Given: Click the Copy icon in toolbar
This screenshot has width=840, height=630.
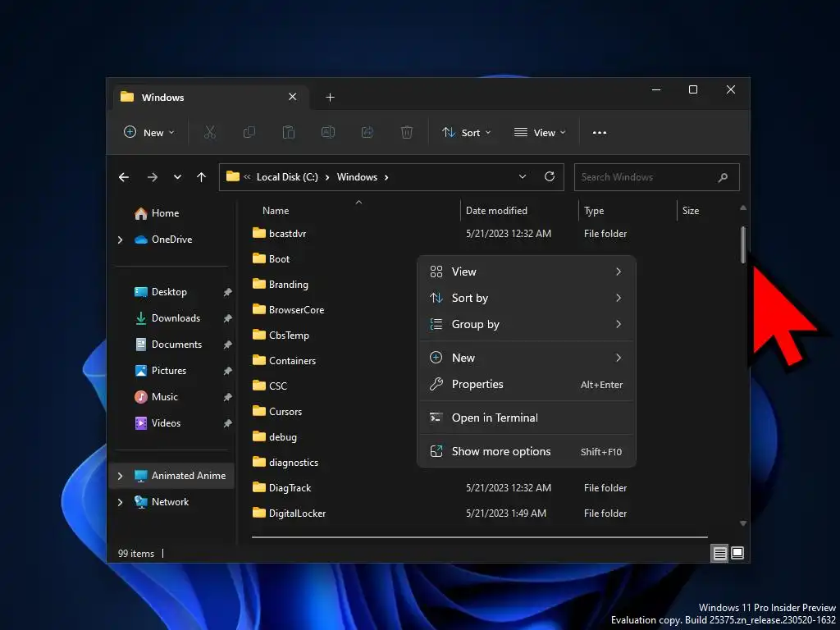Looking at the screenshot, I should click(249, 132).
